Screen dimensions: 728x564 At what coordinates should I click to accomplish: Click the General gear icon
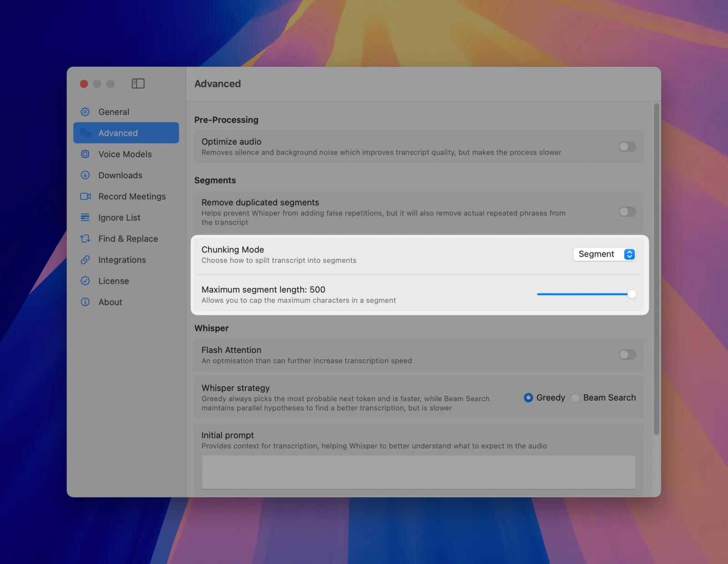coord(85,112)
